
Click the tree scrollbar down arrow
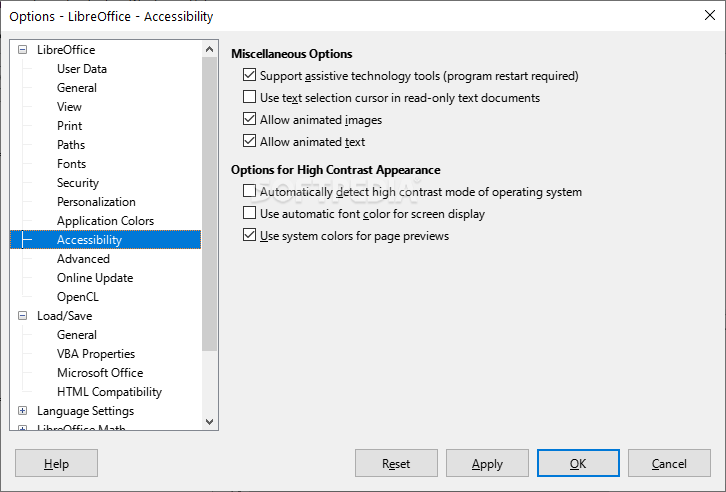pos(209,422)
